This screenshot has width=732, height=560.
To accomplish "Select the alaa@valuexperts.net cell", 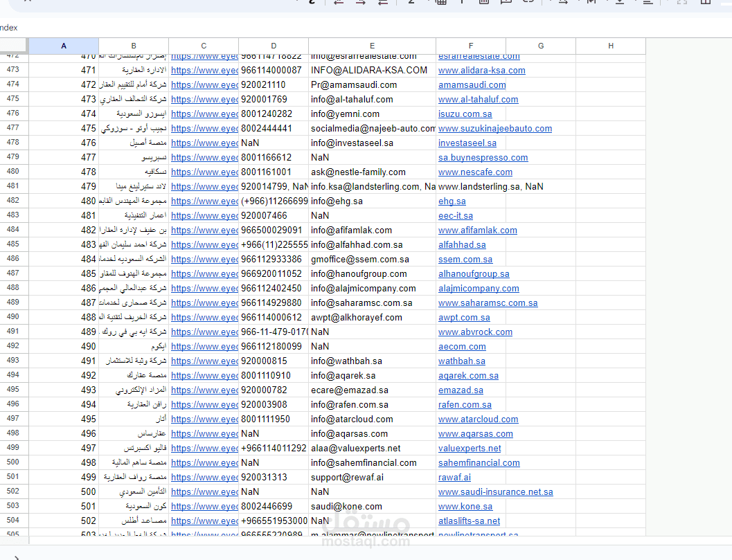I will tap(372, 448).
